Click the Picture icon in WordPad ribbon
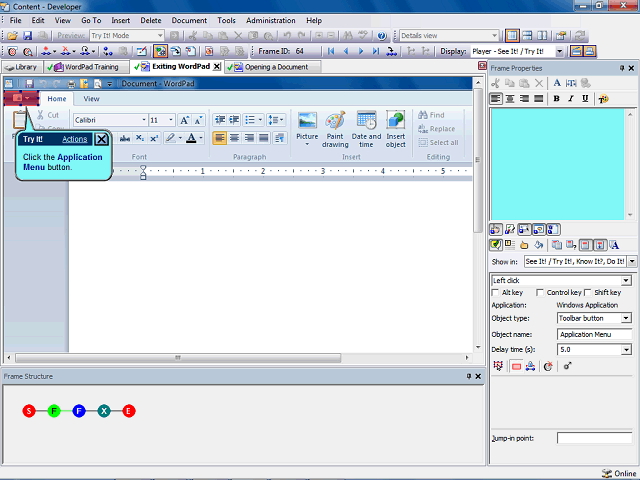Screen dimensions: 640x480 [x=307, y=129]
